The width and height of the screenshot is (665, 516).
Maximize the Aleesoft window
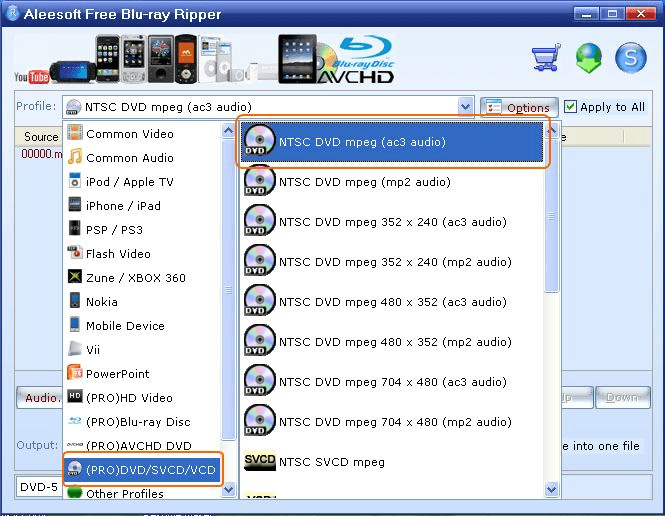tap(612, 14)
